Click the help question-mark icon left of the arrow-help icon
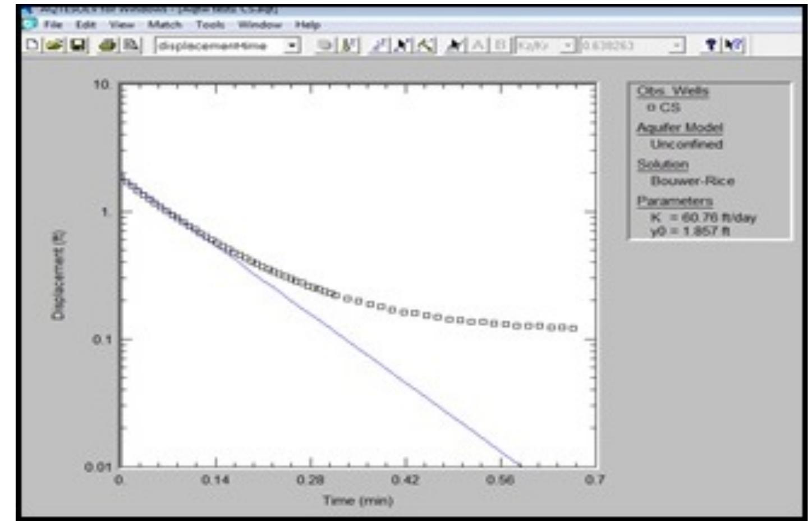The width and height of the screenshot is (812, 521). tap(710, 45)
